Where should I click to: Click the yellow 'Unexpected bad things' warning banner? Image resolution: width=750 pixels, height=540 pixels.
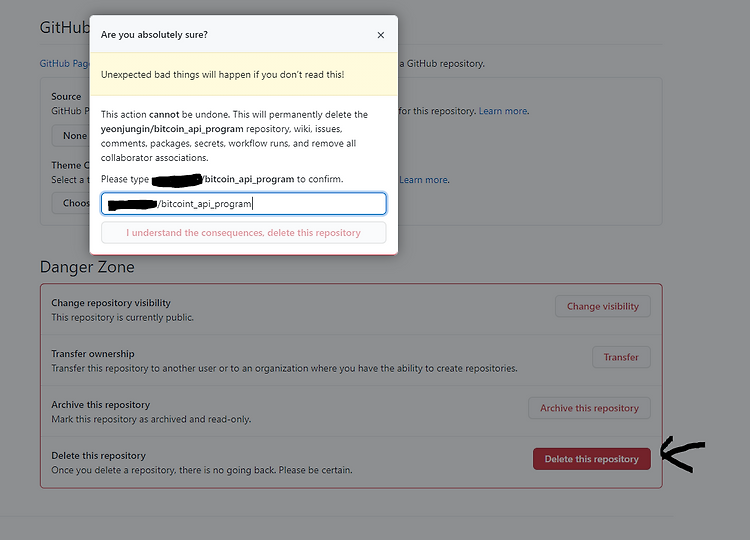pyautogui.click(x=243, y=75)
